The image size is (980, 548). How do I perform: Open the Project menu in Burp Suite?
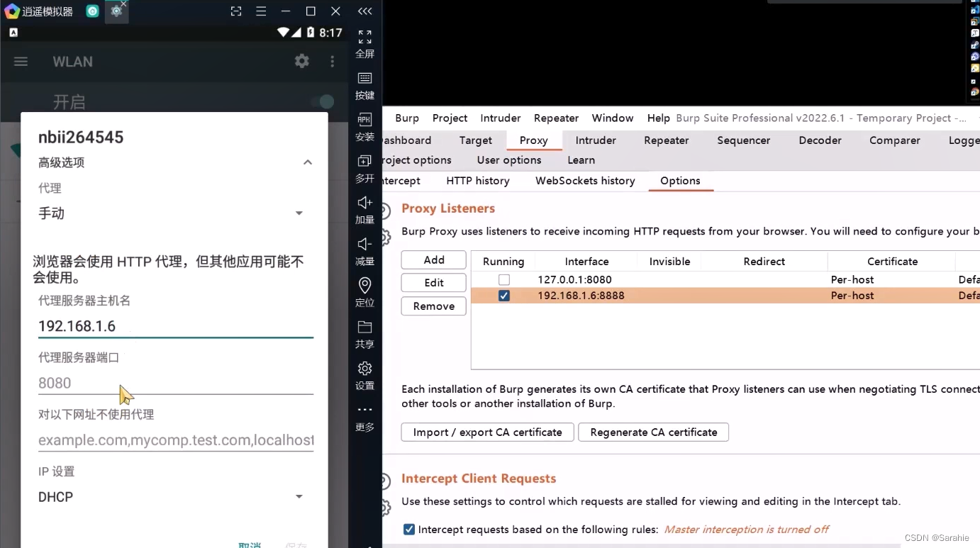tap(450, 118)
